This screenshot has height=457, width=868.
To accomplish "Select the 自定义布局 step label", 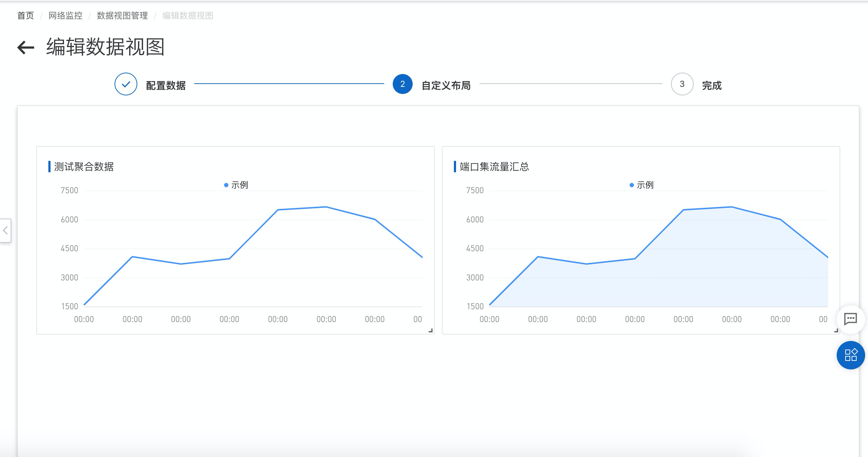I will [x=446, y=85].
